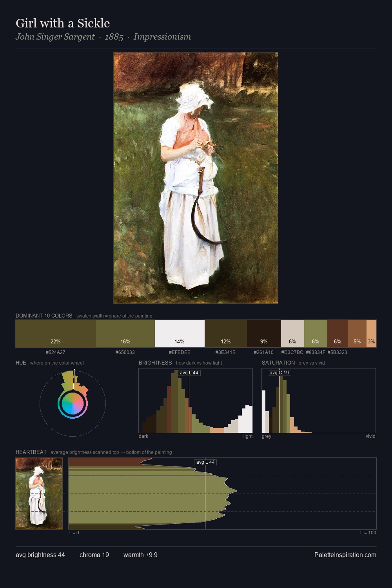The height and width of the screenshot is (588, 392).
Task: Click the 'L = 100' axis label
Action: click(x=368, y=533)
